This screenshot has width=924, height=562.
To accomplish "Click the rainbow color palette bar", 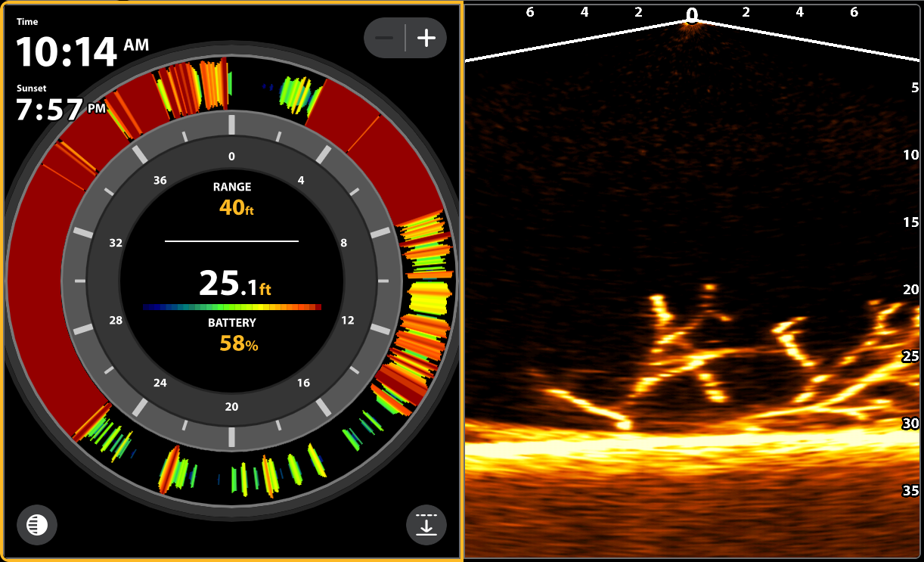I will click(232, 307).
